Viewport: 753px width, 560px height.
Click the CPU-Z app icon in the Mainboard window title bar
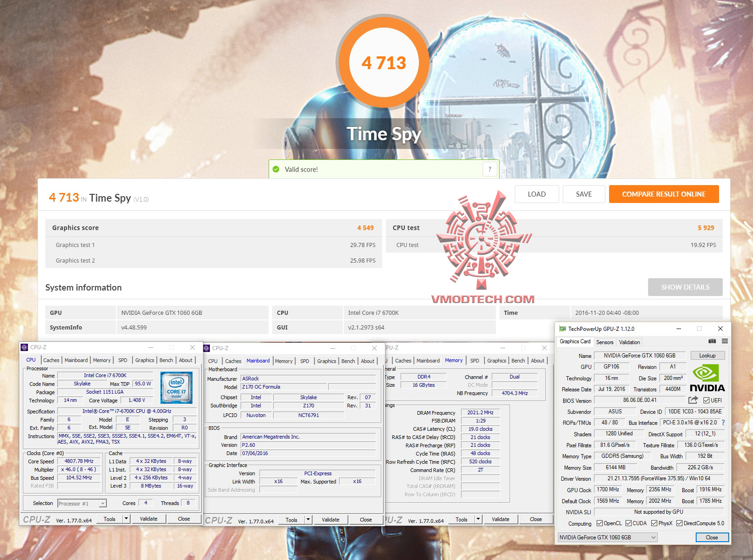(207, 348)
